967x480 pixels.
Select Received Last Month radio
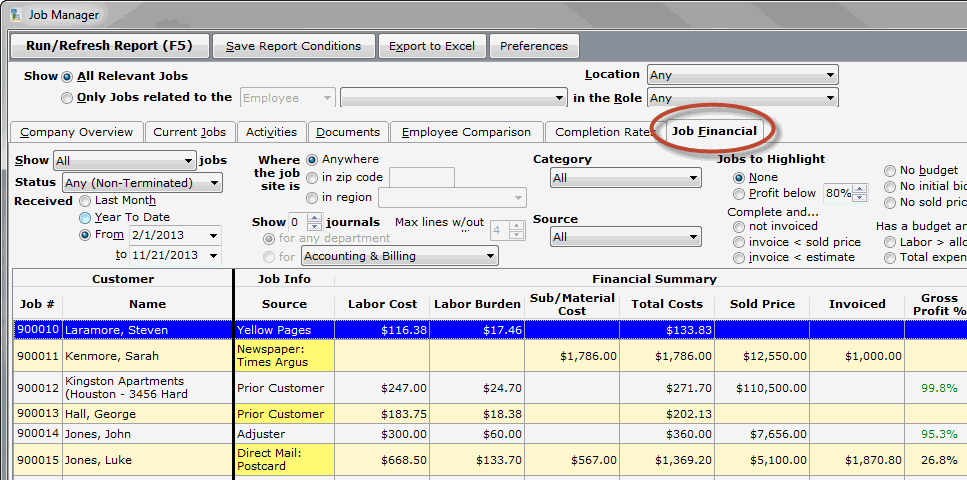[x=84, y=201]
